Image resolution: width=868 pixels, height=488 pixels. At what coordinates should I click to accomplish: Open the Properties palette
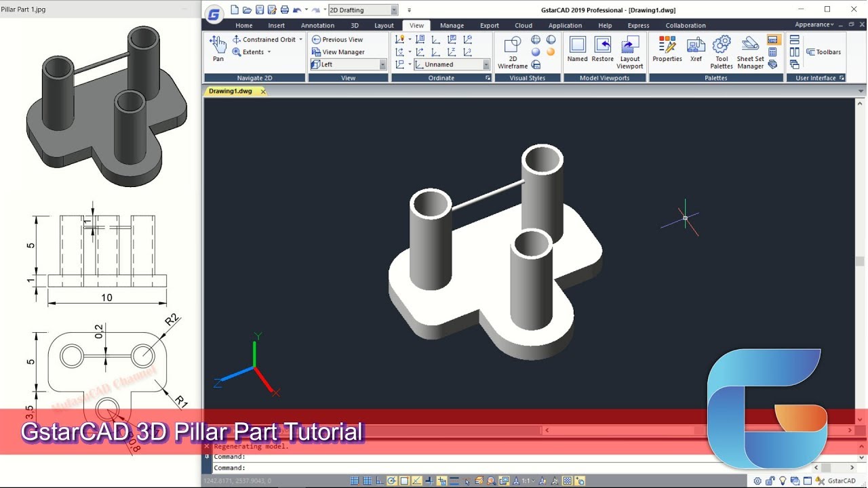tap(667, 49)
